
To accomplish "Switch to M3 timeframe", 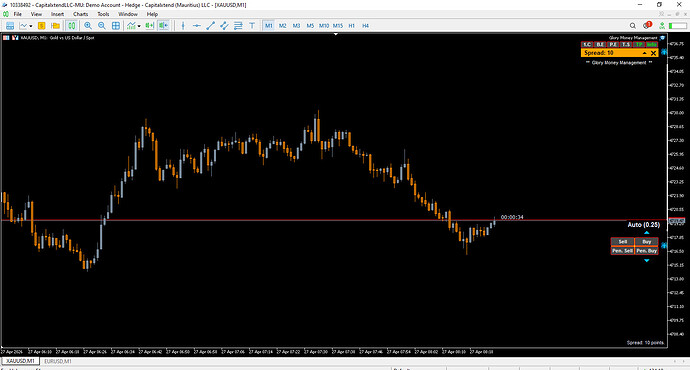I will point(296,26).
